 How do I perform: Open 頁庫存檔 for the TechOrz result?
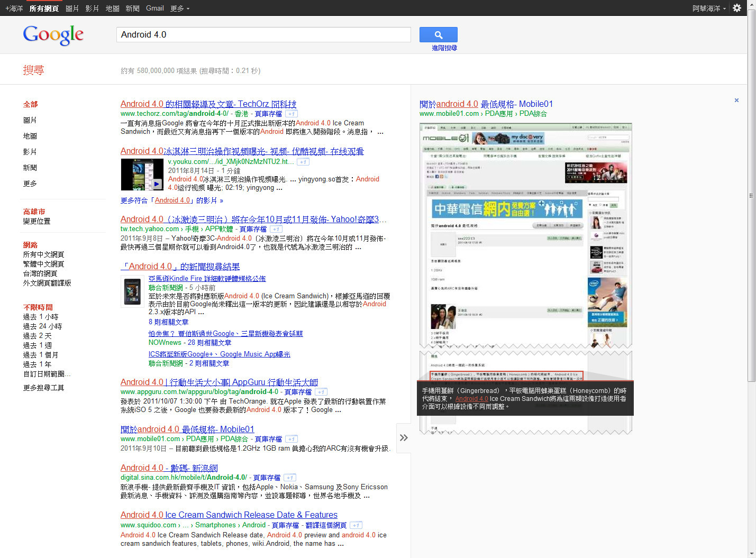268,114
